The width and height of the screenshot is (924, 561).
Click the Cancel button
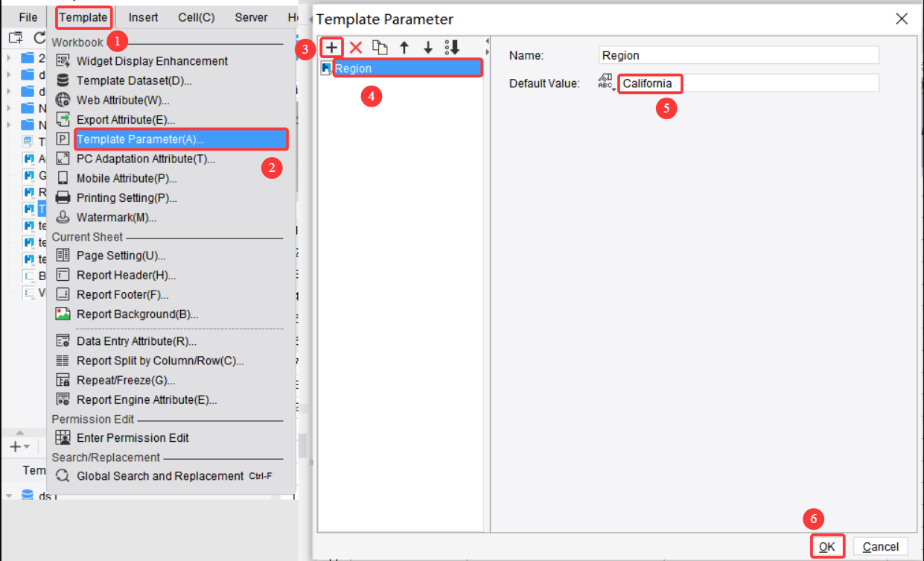(881, 546)
